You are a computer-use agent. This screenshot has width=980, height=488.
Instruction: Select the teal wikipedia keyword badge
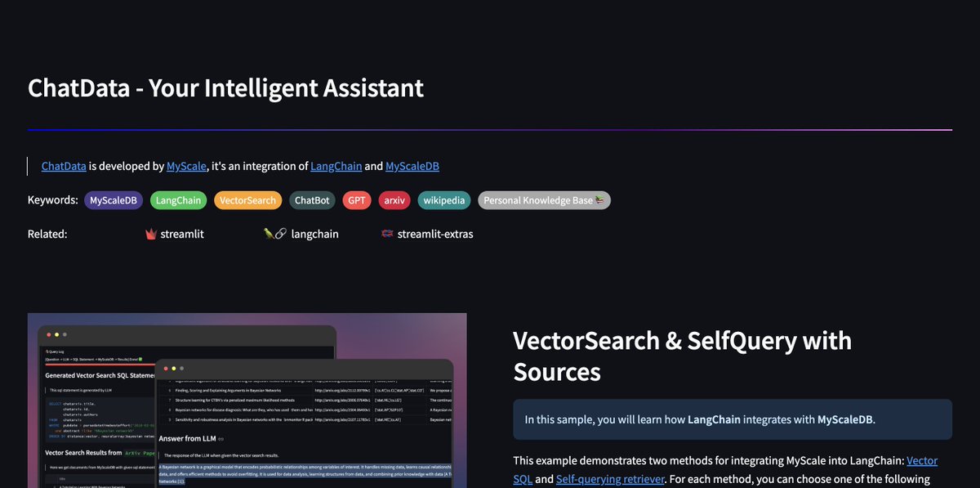pyautogui.click(x=444, y=200)
